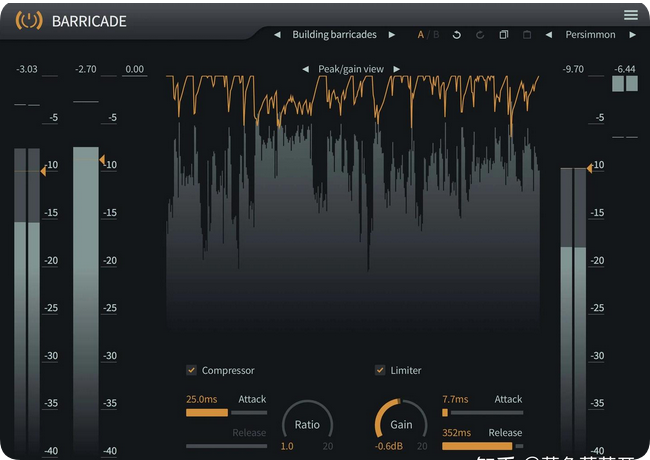Viewport: 650px width, 460px height.
Task: Click the compressor Release label
Action: coord(249,433)
